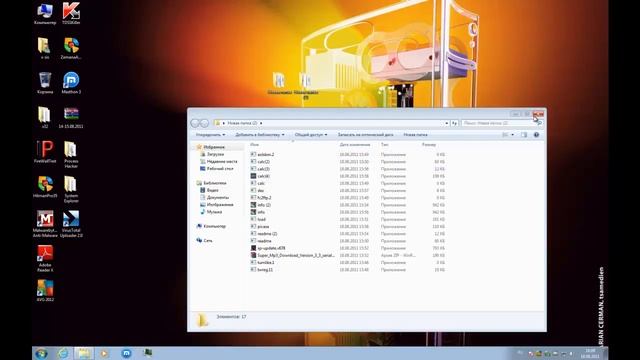Select the Super_Mp3_Download archive file
This screenshot has width=640, height=360.
(x=292, y=256)
